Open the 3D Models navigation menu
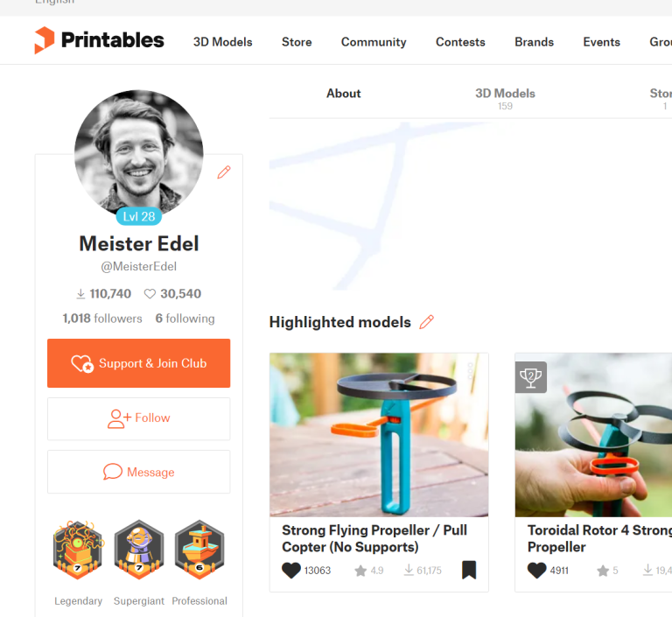This screenshot has width=672, height=617. (x=222, y=42)
